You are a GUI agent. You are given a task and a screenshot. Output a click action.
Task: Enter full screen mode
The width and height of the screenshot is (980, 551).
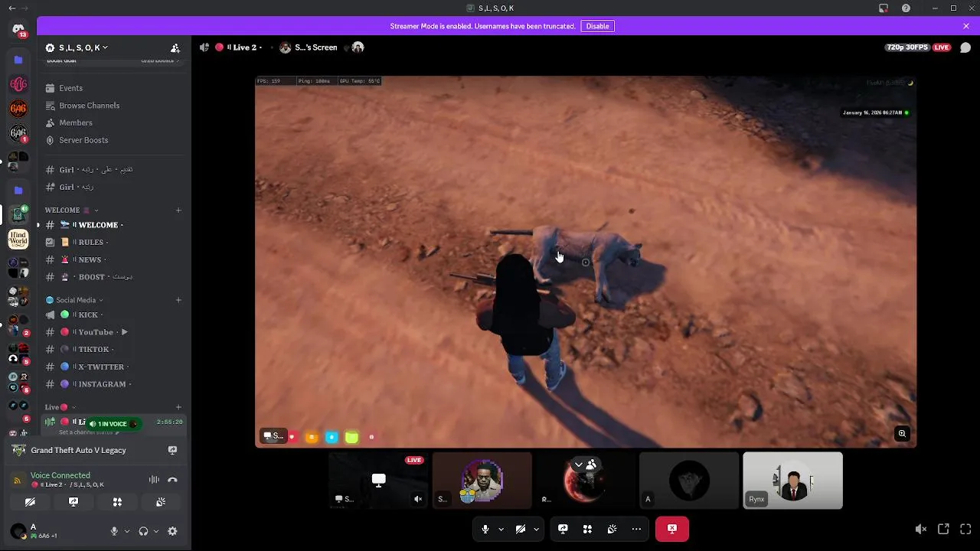pyautogui.click(x=965, y=529)
